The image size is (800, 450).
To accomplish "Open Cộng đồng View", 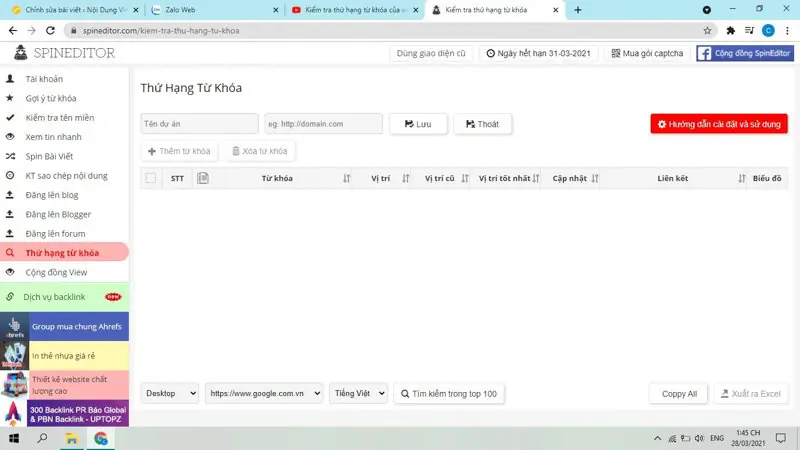I will [x=56, y=272].
